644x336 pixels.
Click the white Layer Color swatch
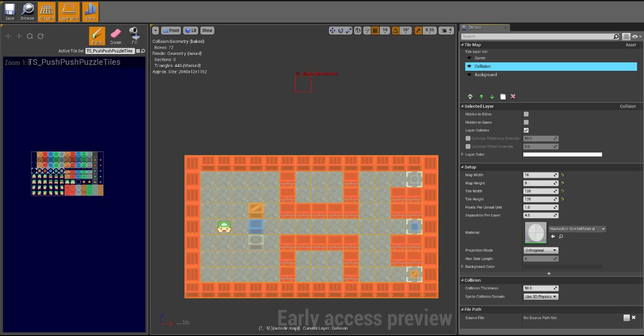pyautogui.click(x=563, y=155)
